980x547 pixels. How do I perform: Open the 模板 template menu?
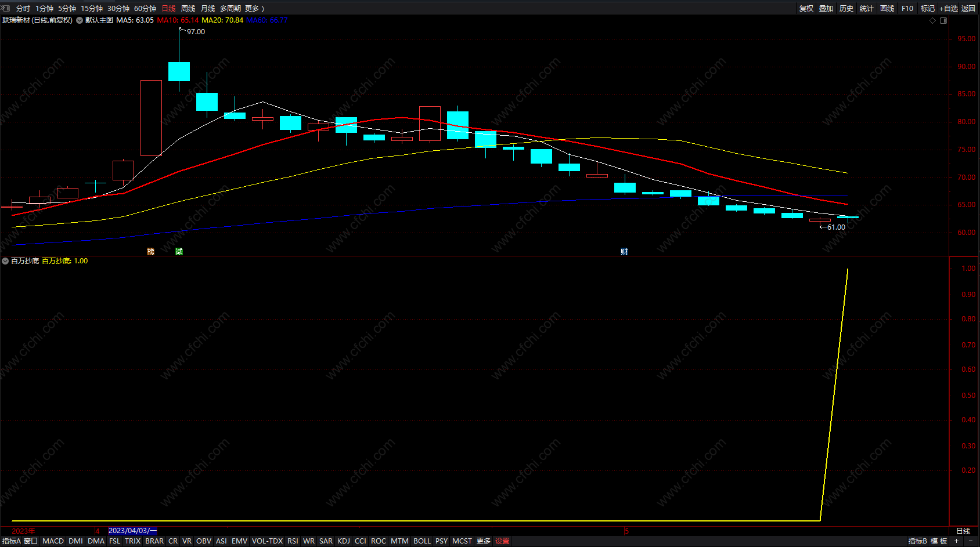[939, 541]
